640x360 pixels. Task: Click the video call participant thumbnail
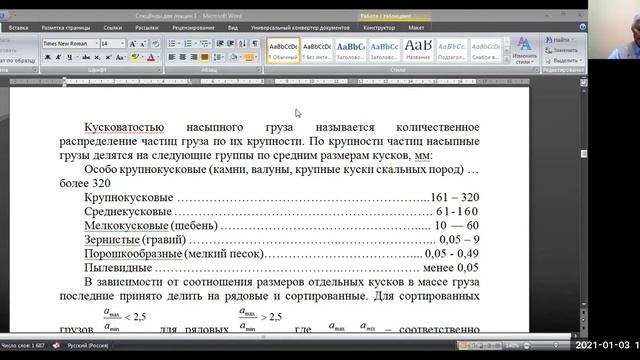coord(614,29)
